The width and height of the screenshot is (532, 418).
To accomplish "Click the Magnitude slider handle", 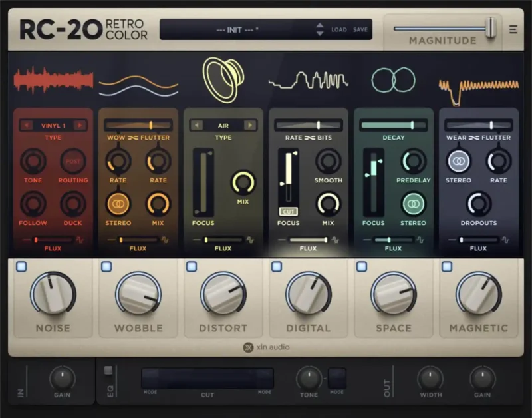I will coord(491,27).
